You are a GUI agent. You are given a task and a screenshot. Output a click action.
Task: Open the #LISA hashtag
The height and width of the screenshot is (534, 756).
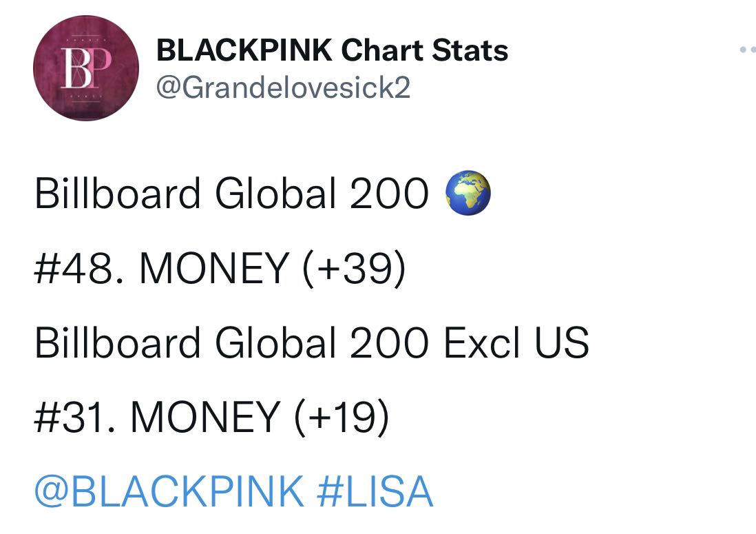pyautogui.click(x=375, y=491)
